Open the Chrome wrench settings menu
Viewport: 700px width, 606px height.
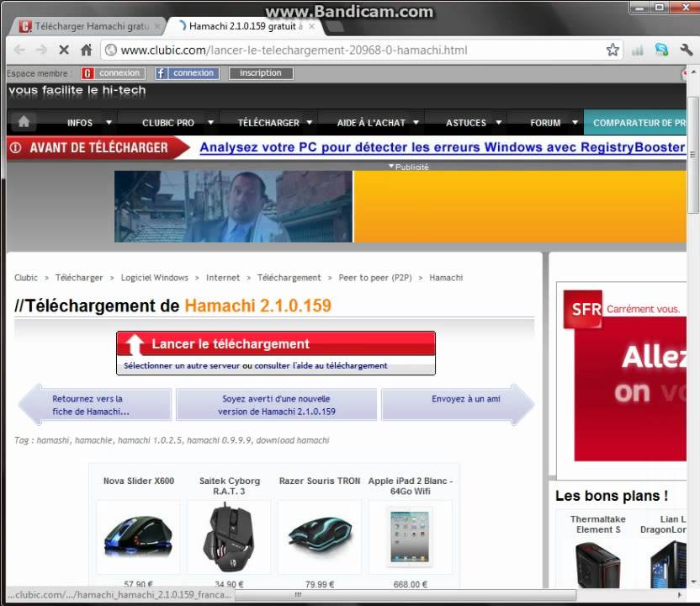(x=687, y=50)
